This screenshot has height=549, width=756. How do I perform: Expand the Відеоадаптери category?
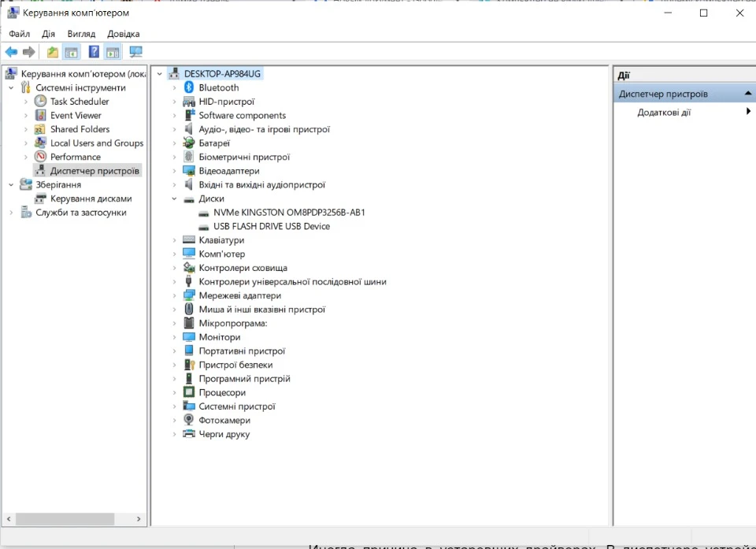175,171
